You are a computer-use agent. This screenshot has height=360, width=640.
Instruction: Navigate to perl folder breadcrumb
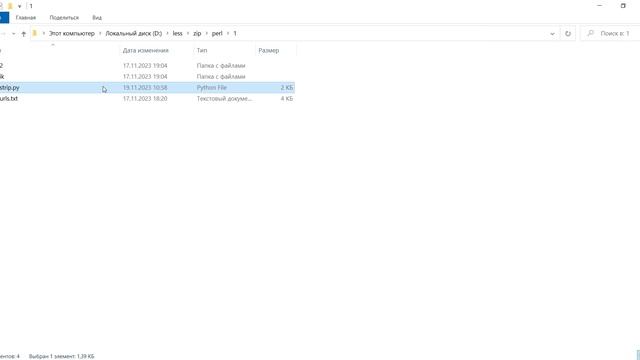click(217, 33)
